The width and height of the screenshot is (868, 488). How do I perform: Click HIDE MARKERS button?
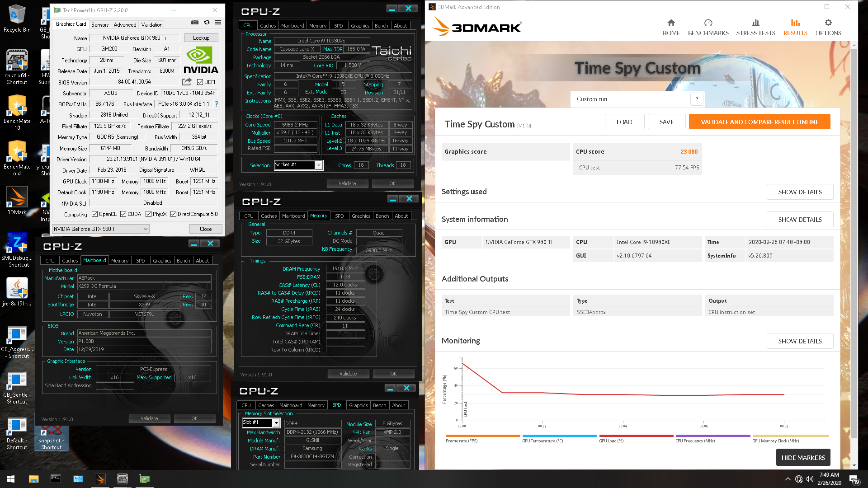tap(803, 458)
